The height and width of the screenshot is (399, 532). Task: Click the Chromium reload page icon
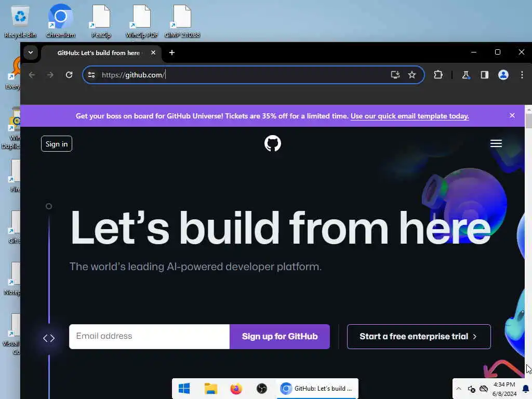coord(69,75)
